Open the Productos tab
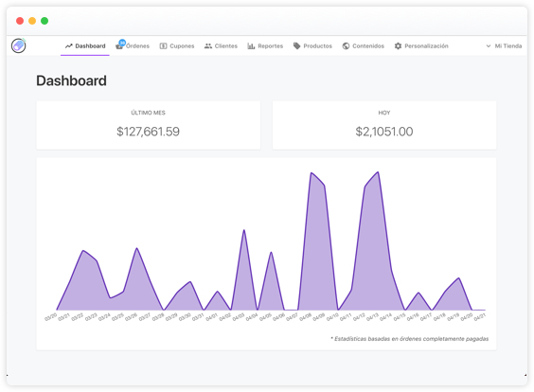534x392 pixels. click(317, 46)
